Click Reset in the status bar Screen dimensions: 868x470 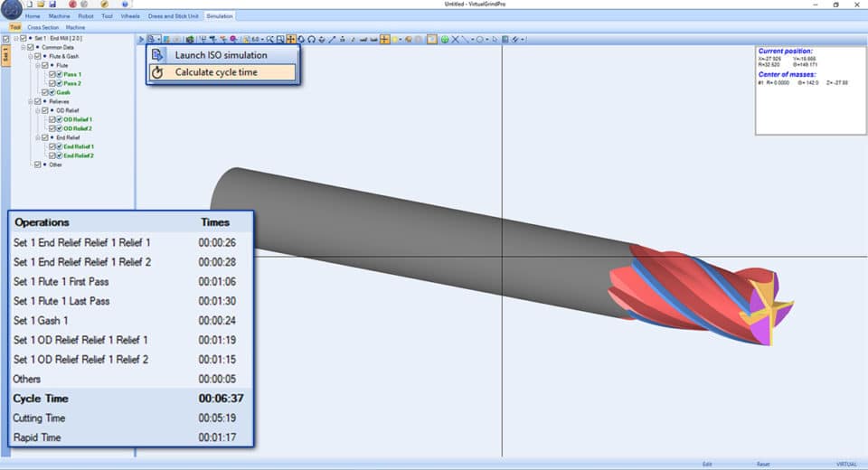point(763,464)
